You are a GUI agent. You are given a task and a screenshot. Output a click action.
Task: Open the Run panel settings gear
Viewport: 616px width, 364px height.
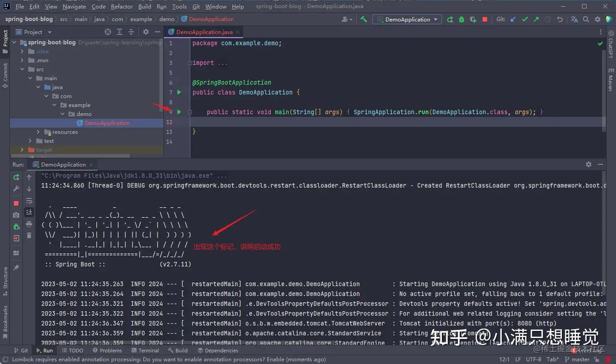pyautogui.click(x=589, y=164)
